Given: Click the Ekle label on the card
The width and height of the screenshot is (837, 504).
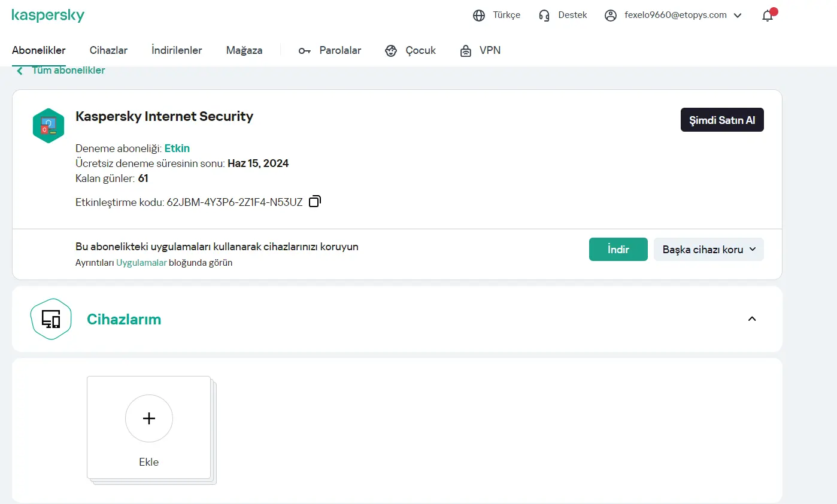Looking at the screenshot, I should [x=149, y=462].
